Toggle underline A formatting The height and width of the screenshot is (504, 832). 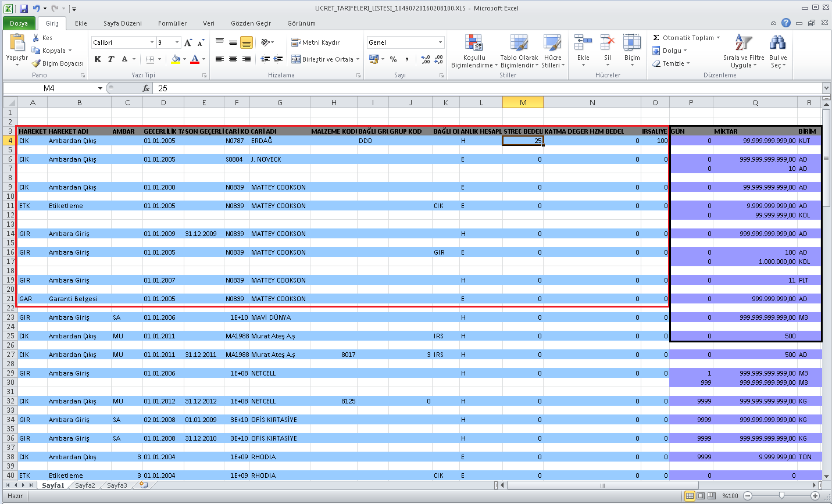tap(124, 59)
